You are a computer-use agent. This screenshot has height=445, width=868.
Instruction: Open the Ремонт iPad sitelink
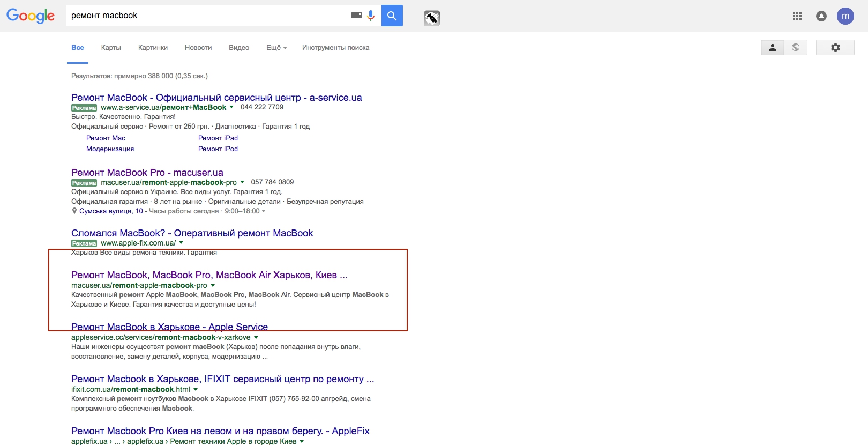coord(218,138)
